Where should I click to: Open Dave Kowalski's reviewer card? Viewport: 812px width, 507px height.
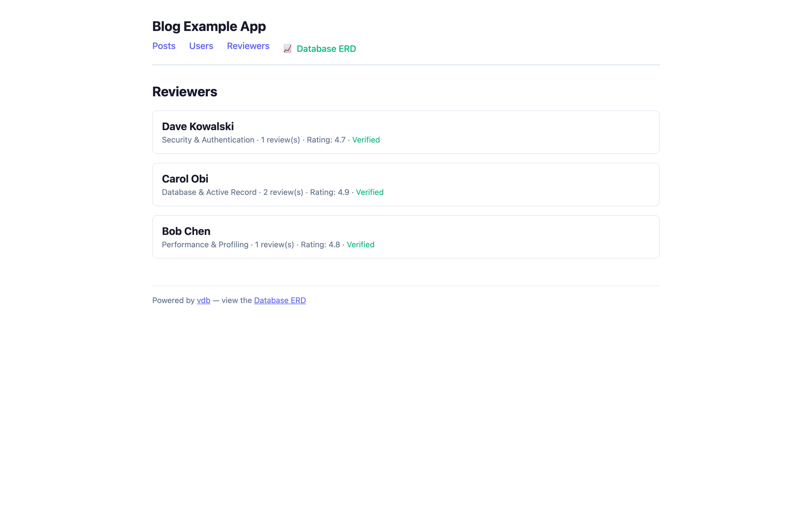pyautogui.click(x=198, y=126)
